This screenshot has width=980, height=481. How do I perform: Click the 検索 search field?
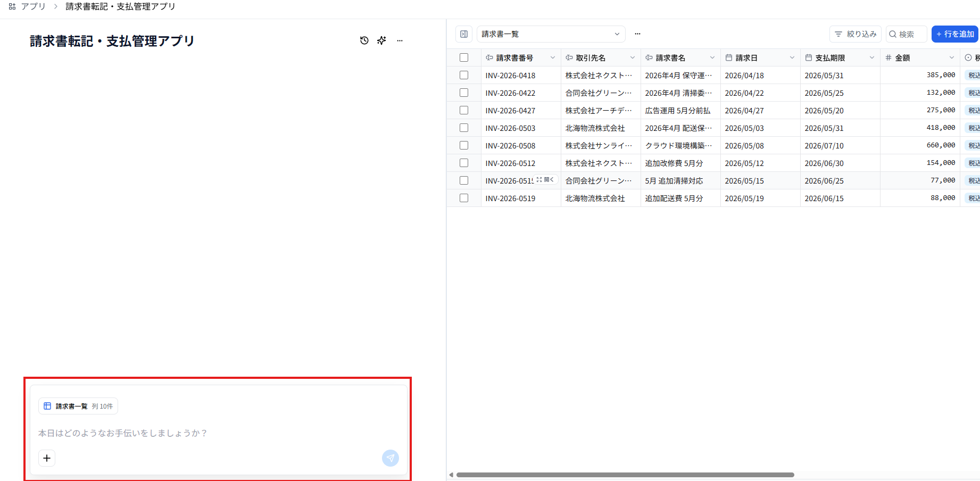click(x=907, y=34)
